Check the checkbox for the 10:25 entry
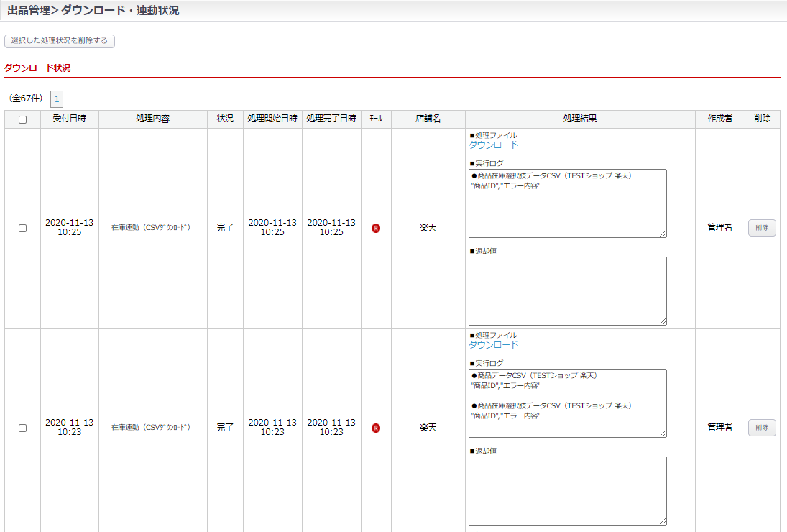 [x=22, y=228]
